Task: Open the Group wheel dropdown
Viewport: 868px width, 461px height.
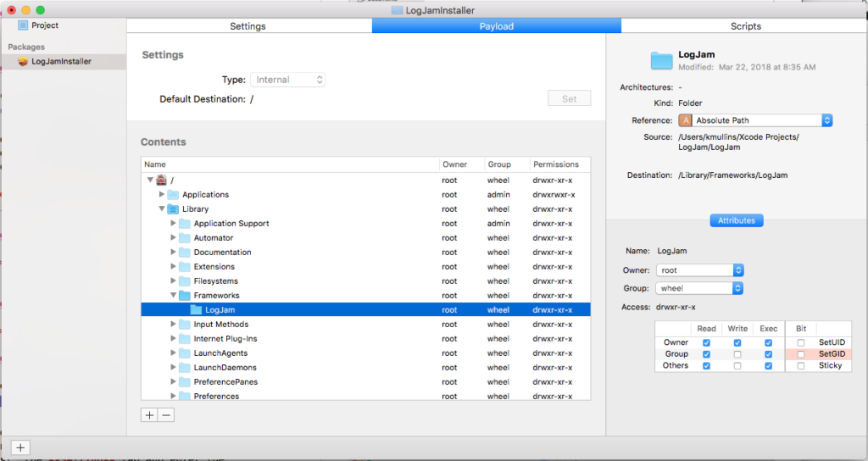Action: [x=700, y=288]
